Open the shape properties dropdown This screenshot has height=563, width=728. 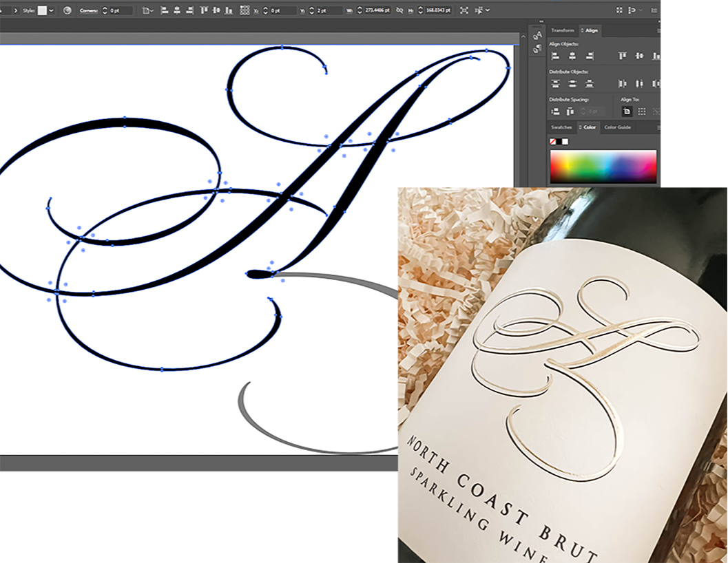(x=147, y=10)
